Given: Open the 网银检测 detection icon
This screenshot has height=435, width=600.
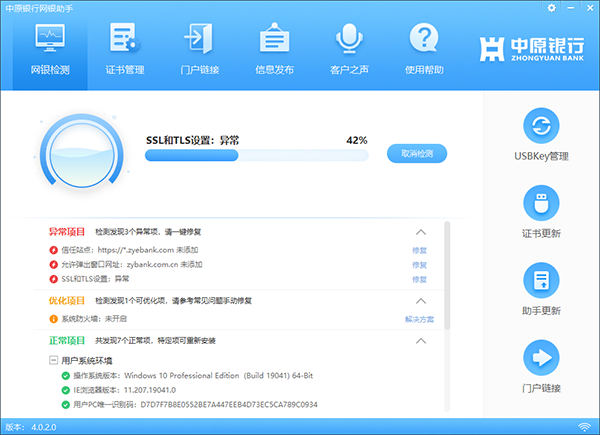Looking at the screenshot, I should pyautogui.click(x=50, y=37).
